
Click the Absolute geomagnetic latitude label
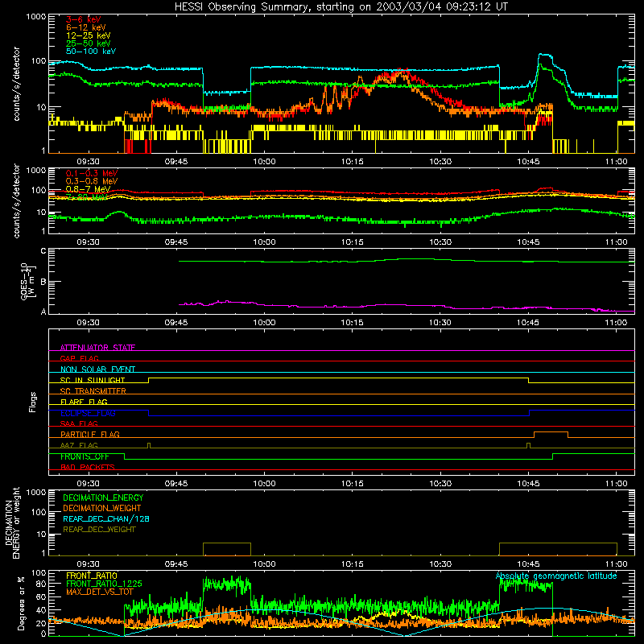pos(556,576)
